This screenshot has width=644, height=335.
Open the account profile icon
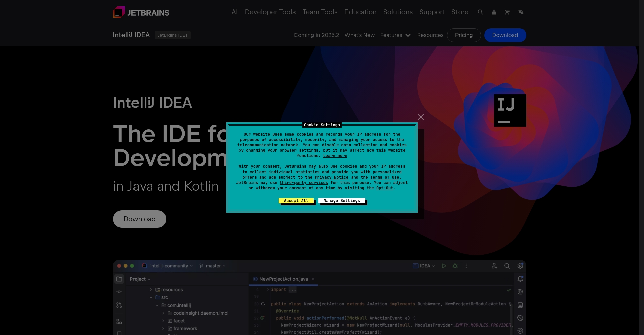click(x=494, y=12)
